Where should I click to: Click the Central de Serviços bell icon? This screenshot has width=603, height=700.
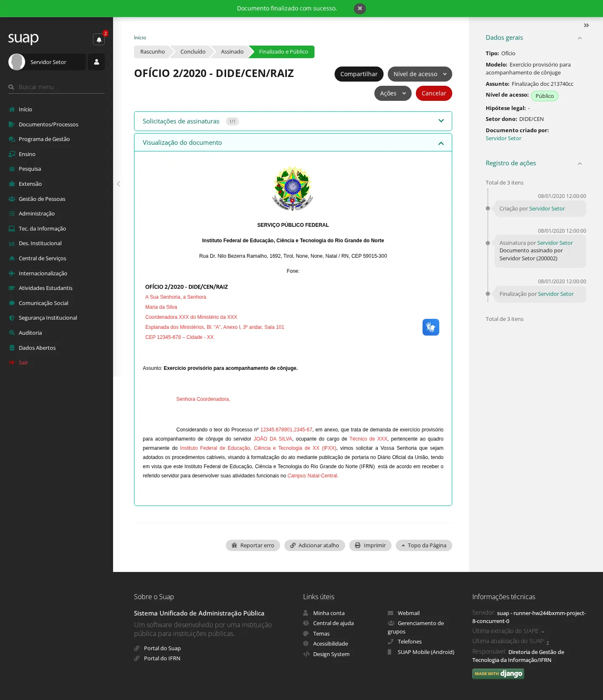point(12,258)
